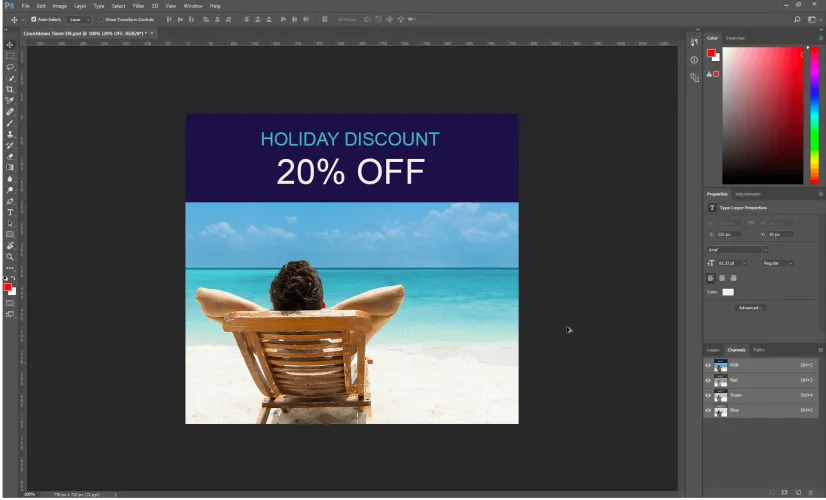The image size is (826, 500).
Task: Save selection as channel icon
Action: click(x=785, y=493)
